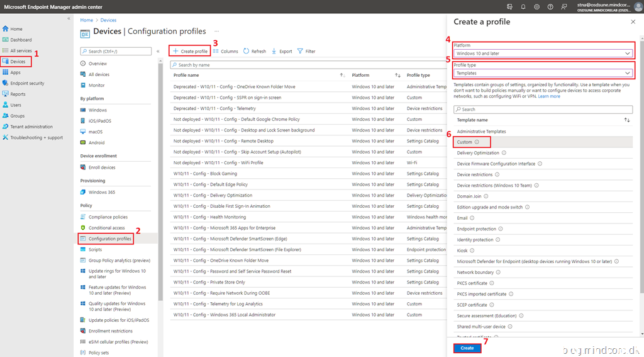The height and width of the screenshot is (357, 644).
Task: Select Network boundary template
Action: tap(475, 272)
